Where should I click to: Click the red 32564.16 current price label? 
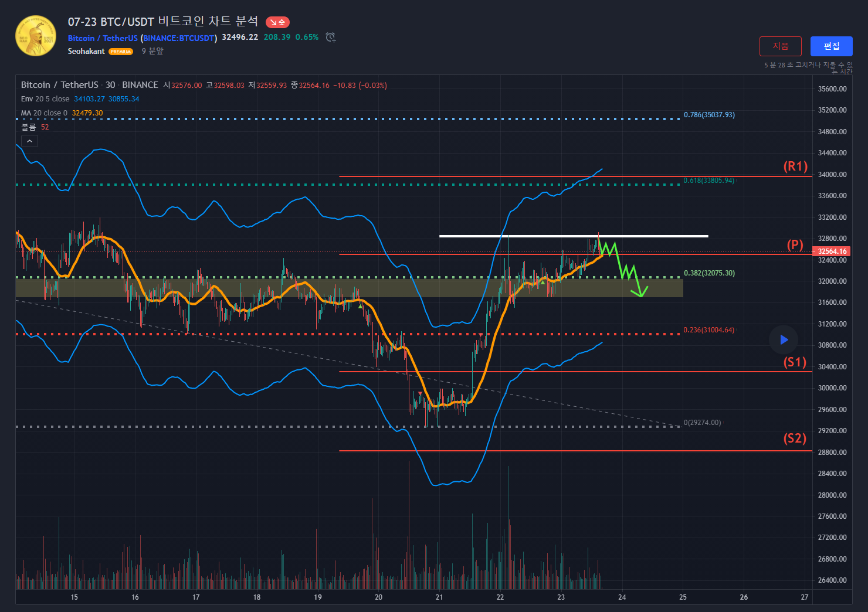(x=832, y=251)
